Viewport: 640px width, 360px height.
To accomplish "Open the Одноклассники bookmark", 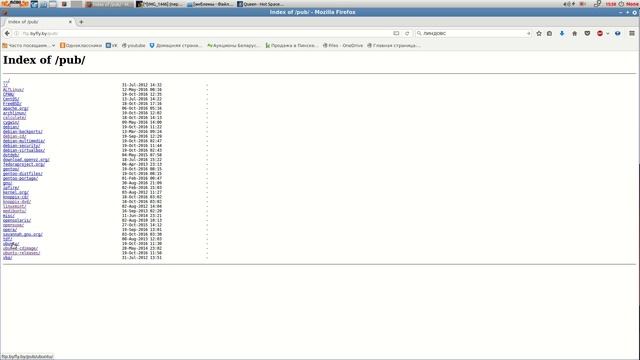I will pyautogui.click(x=81, y=46).
